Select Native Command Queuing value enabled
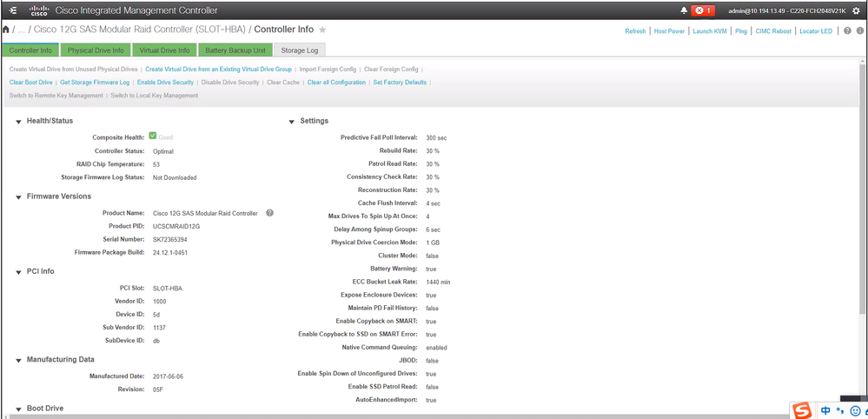The image size is (868, 419). (x=436, y=348)
